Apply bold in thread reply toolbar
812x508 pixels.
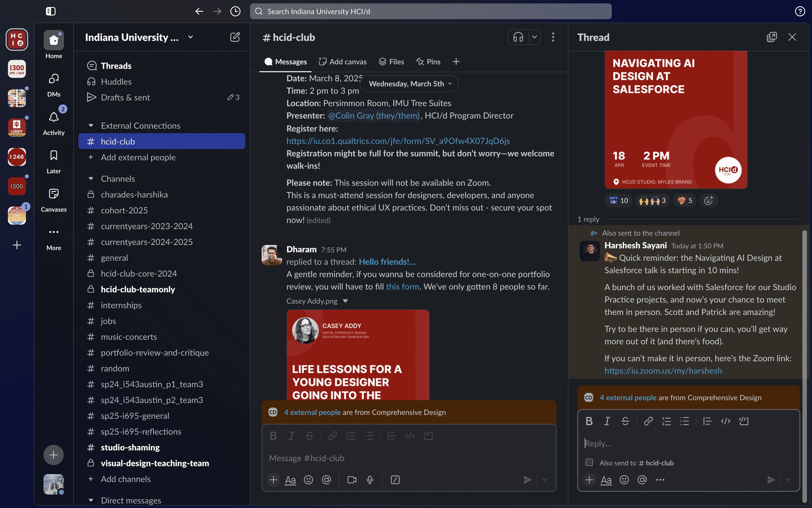pyautogui.click(x=589, y=421)
